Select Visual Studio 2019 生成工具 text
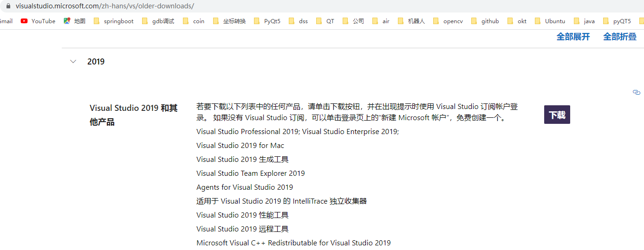 [x=242, y=160]
